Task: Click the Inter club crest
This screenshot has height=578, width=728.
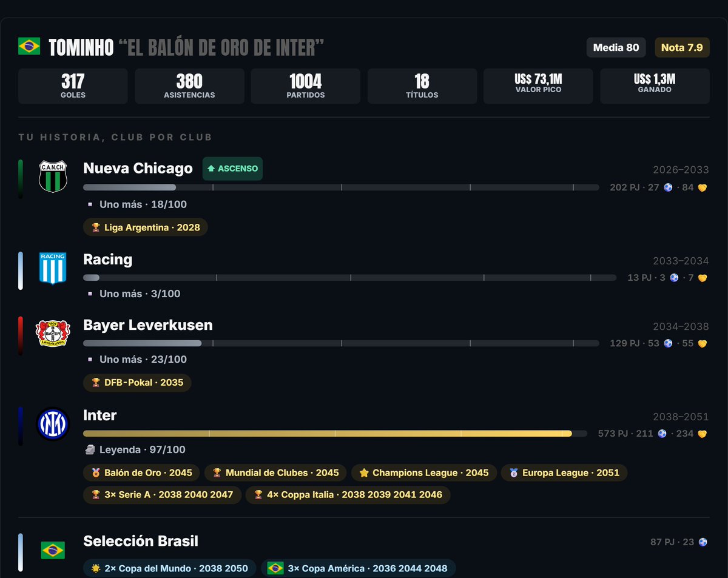Action: (x=53, y=424)
